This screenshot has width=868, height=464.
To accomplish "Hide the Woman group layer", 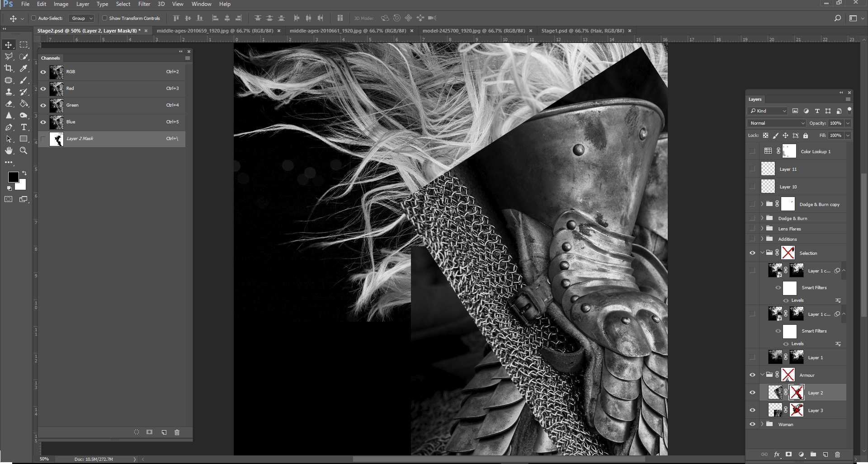I will (x=752, y=424).
